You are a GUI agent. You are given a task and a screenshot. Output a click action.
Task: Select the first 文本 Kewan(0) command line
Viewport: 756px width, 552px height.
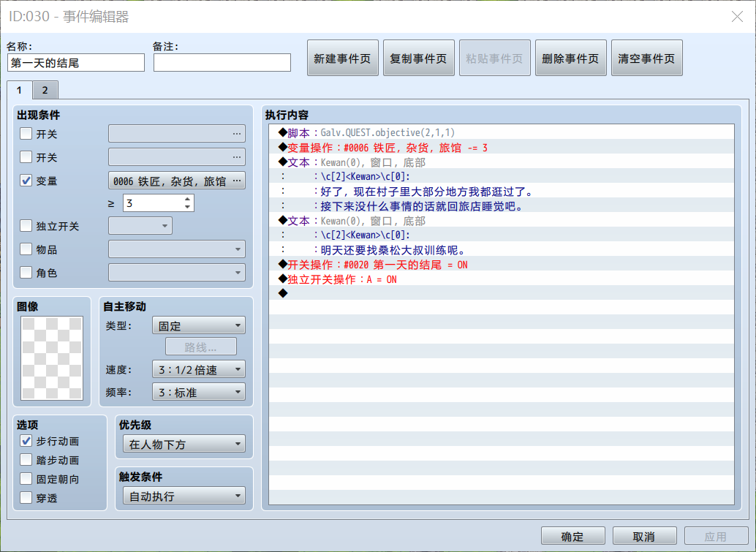[502, 162]
